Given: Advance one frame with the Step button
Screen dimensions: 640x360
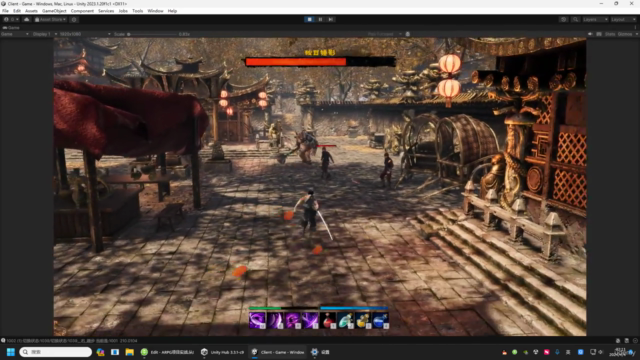Looking at the screenshot, I should coord(331,19).
